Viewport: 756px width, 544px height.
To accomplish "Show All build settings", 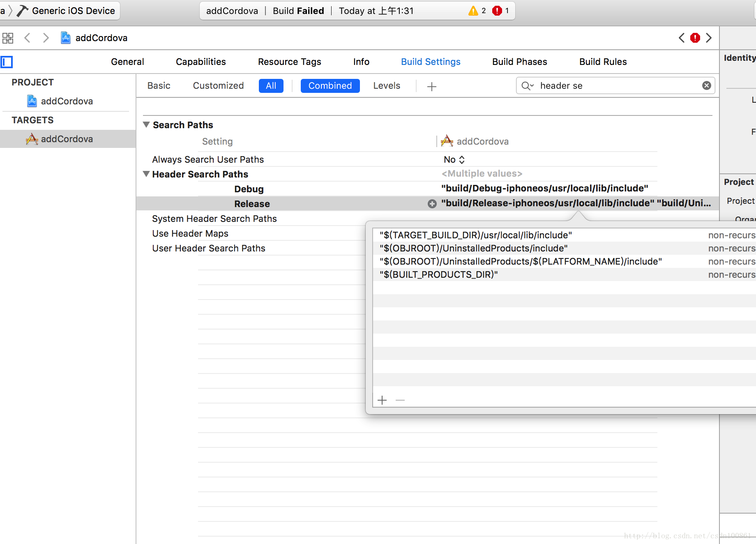I will point(271,86).
